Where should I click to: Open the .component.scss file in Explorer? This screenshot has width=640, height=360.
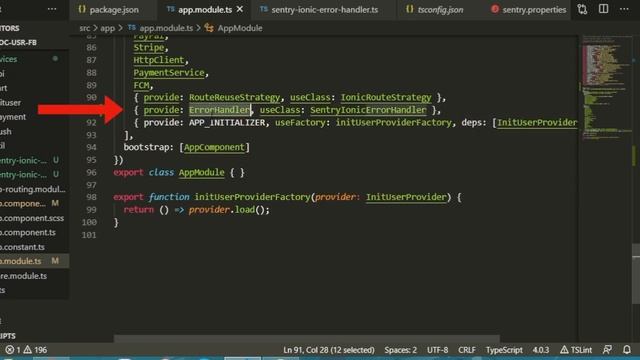click(x=34, y=218)
